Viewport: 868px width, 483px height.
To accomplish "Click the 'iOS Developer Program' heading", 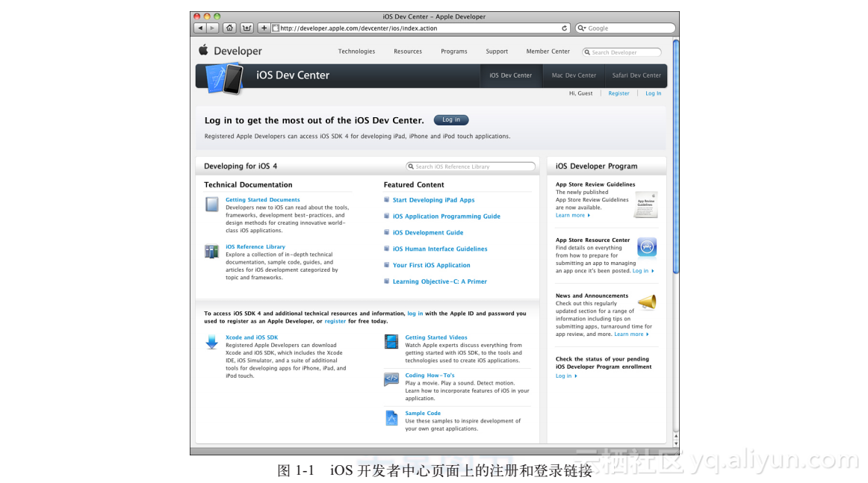I will pos(596,166).
